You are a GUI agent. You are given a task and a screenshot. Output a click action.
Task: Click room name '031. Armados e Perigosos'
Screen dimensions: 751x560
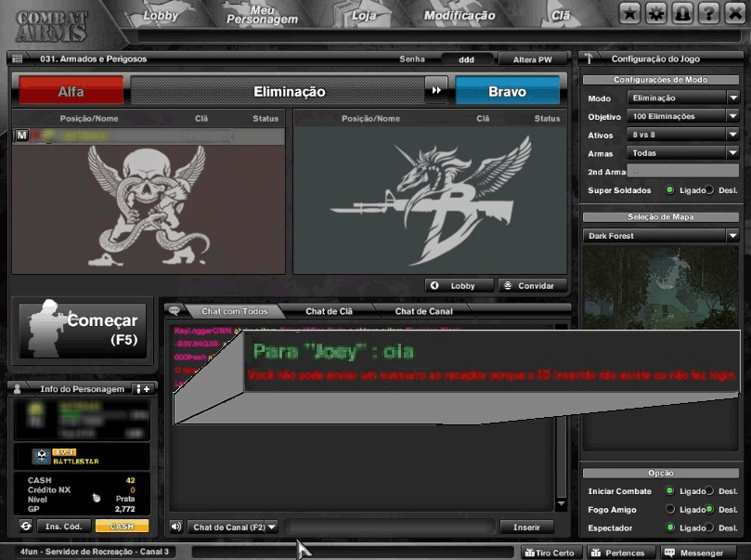pyautogui.click(x=94, y=59)
